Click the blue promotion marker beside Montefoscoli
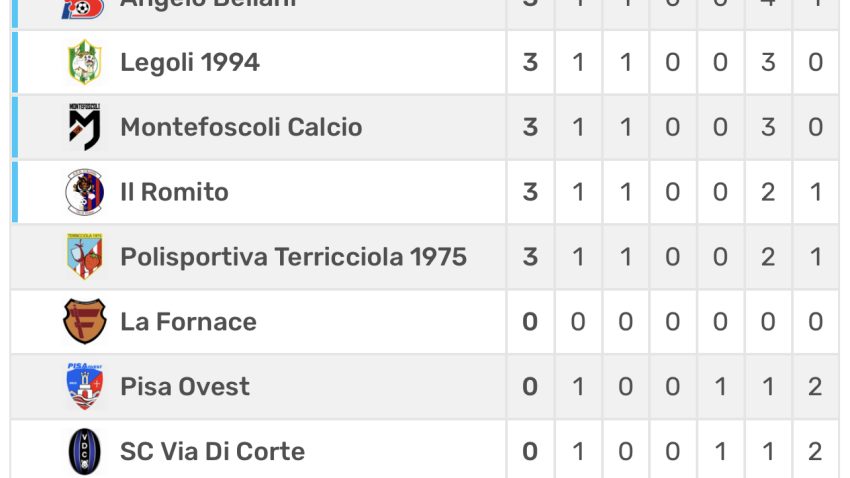 click(15, 127)
